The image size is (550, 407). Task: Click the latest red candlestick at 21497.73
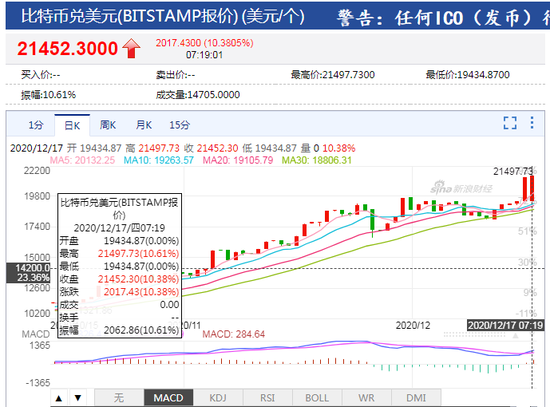click(x=532, y=189)
